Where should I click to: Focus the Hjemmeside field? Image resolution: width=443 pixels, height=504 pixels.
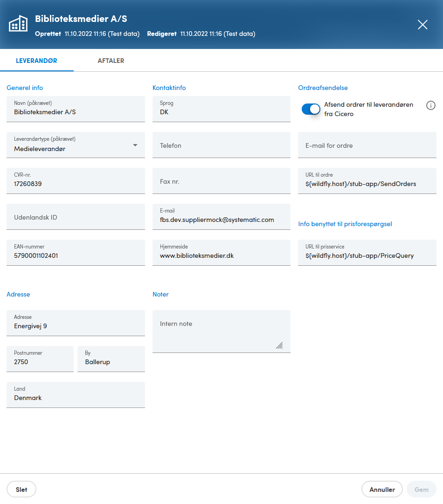[x=221, y=253]
